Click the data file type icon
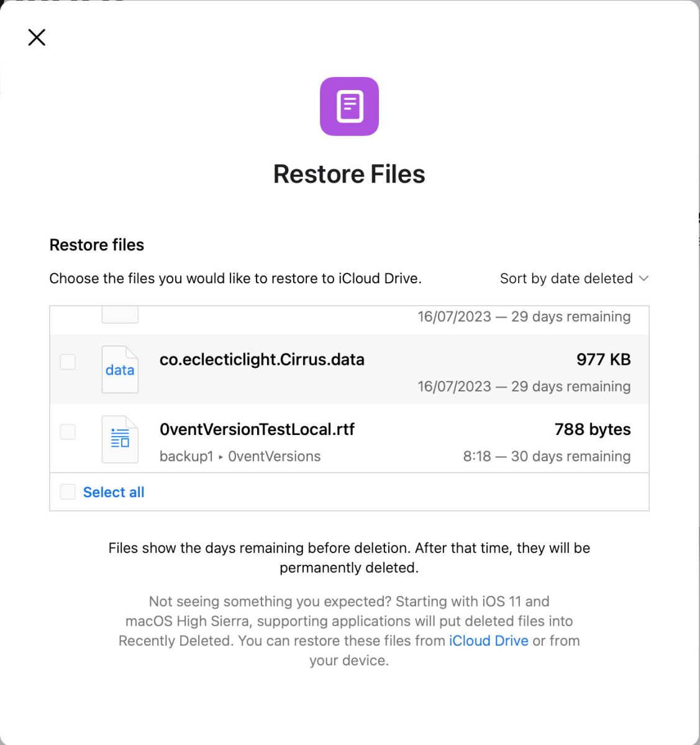 point(120,369)
